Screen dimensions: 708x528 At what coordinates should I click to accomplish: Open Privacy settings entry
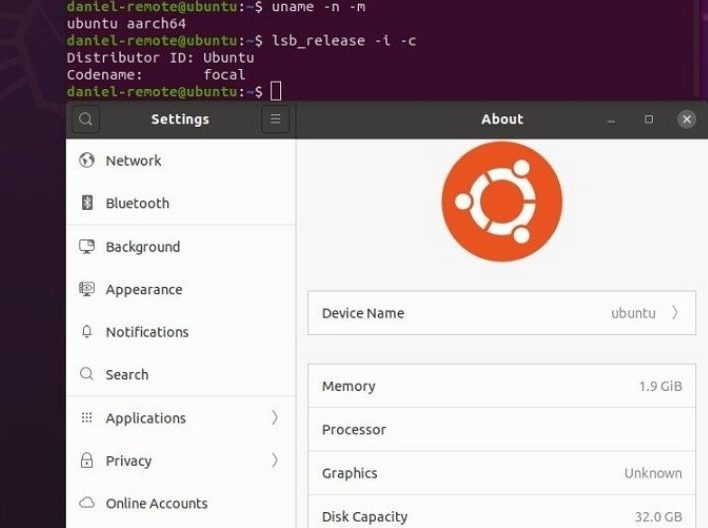(181, 460)
